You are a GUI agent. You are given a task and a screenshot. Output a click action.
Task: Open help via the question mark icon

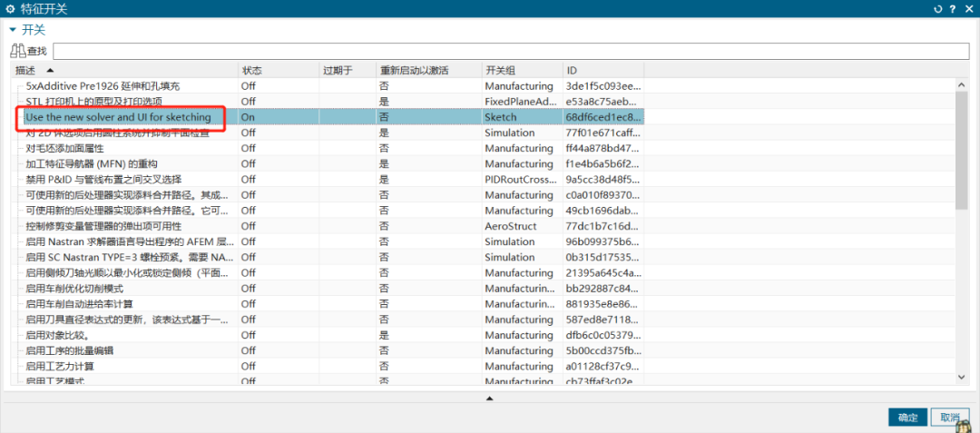[x=953, y=9]
